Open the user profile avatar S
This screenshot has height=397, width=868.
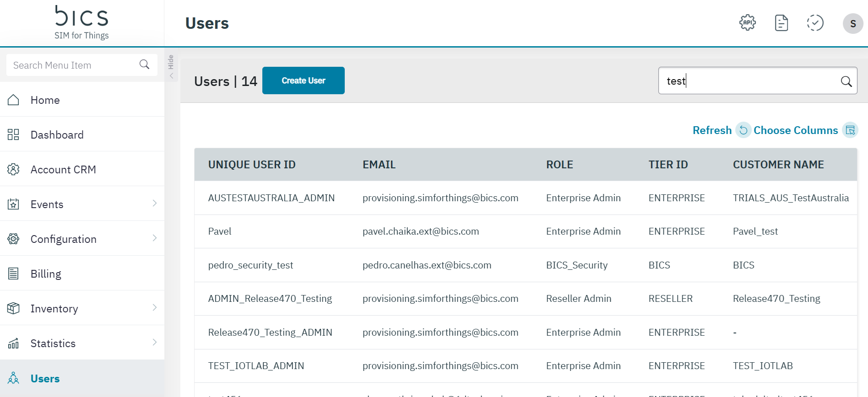click(852, 23)
